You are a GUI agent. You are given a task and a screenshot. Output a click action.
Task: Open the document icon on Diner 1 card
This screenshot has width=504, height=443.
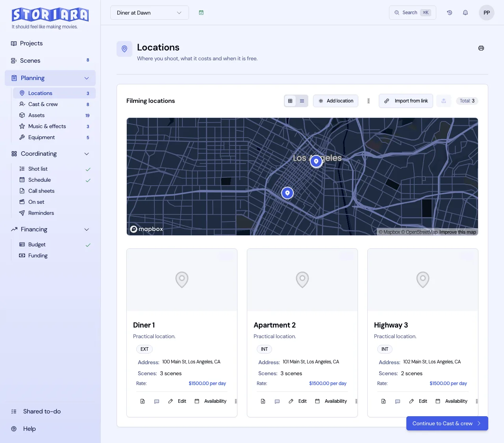[143, 401]
